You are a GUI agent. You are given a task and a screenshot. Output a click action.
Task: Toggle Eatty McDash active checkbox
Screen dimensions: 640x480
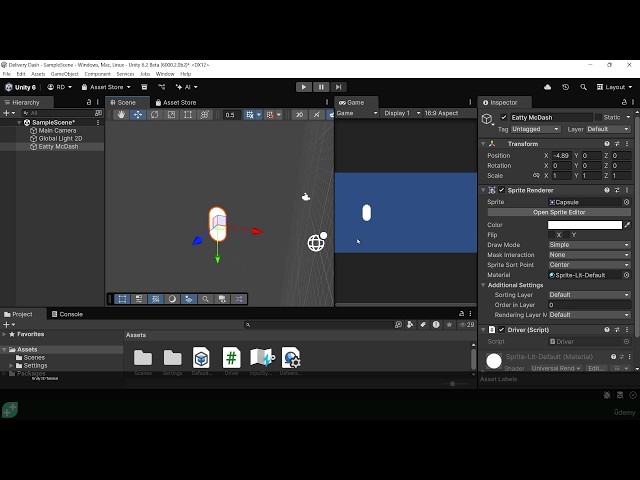pos(504,118)
